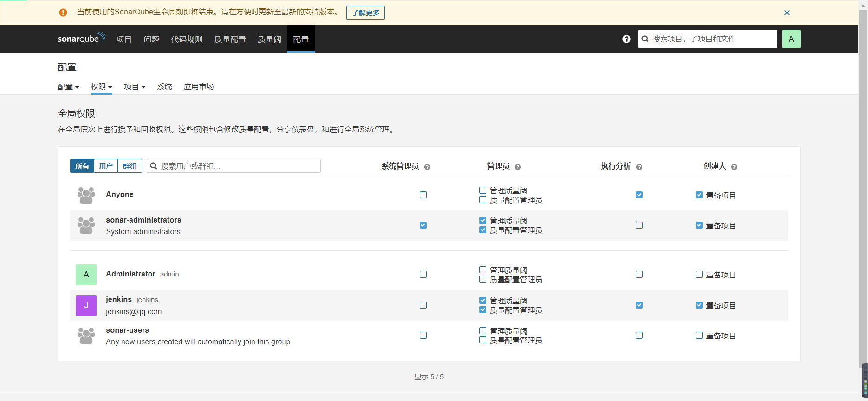Image resolution: width=868 pixels, height=401 pixels.
Task: Show help for 管理员 column
Action: 518,167
